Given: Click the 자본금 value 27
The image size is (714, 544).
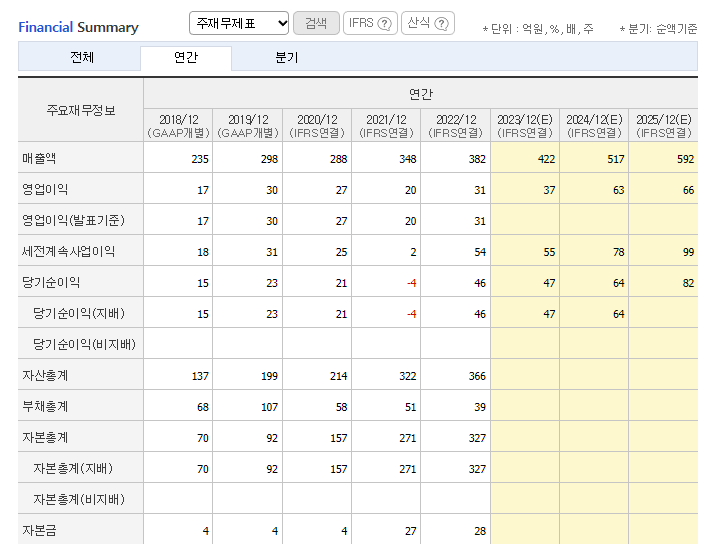Looking at the screenshot, I should (x=410, y=531).
